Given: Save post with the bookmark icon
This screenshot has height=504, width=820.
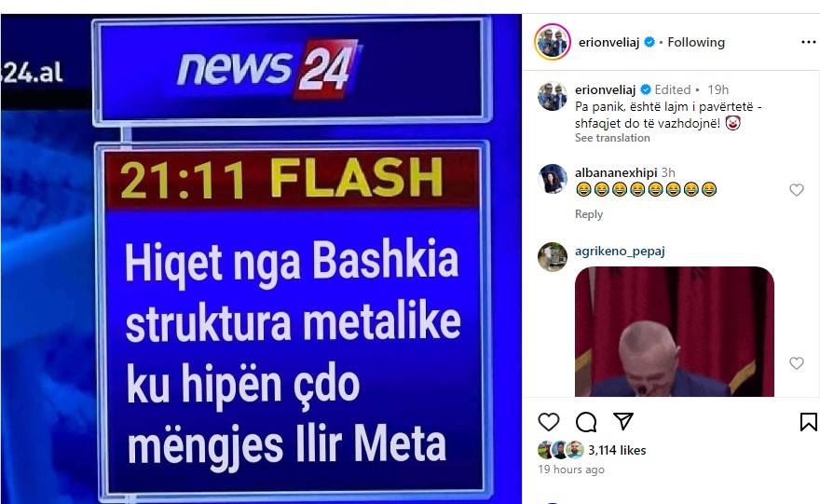Looking at the screenshot, I should click(808, 421).
